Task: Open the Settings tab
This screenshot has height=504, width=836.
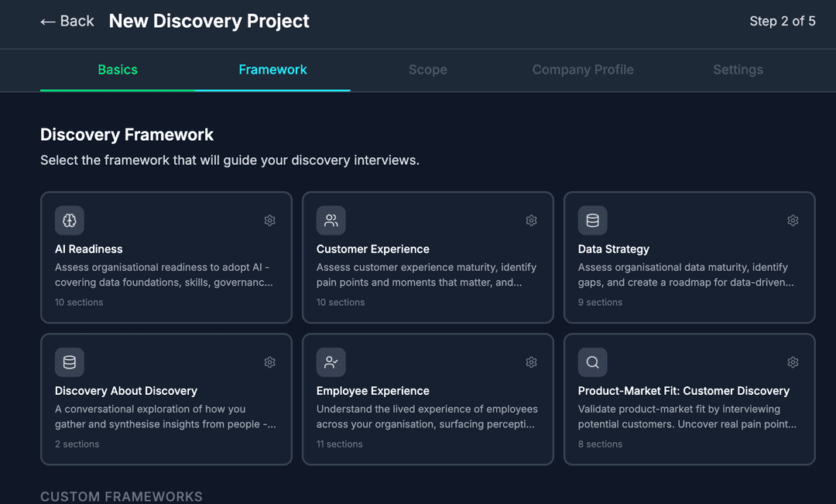Action: point(738,70)
